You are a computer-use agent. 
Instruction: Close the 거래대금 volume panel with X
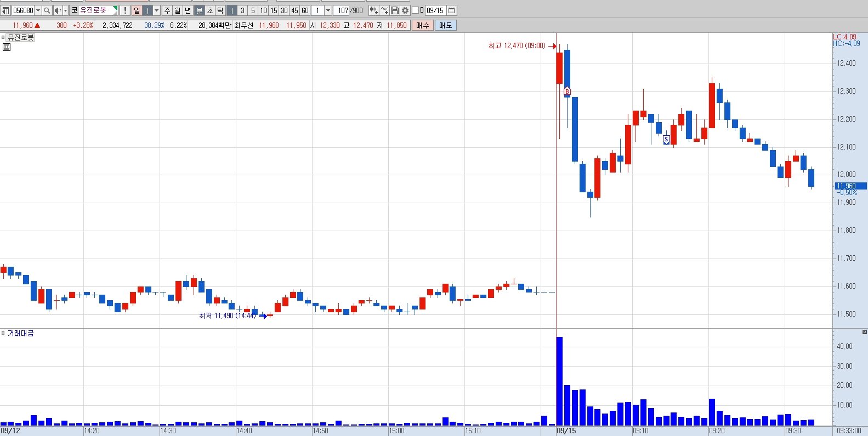[x=864, y=332]
